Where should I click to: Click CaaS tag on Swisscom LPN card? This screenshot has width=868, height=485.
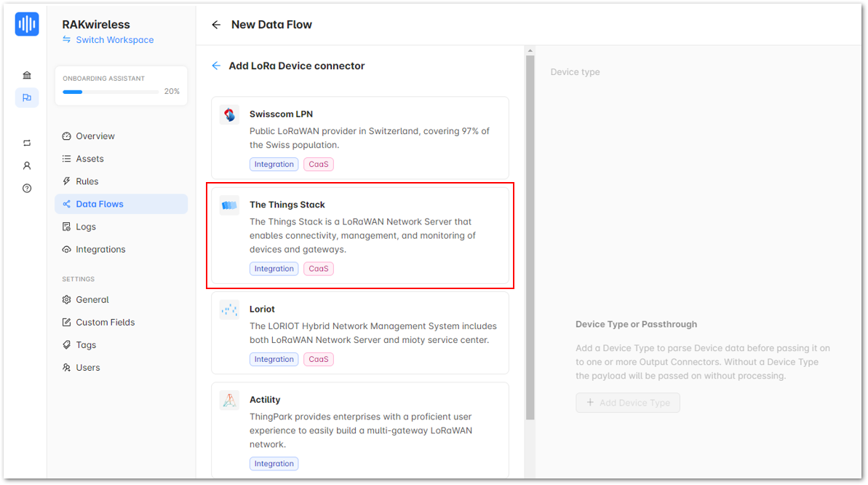pyautogui.click(x=318, y=164)
